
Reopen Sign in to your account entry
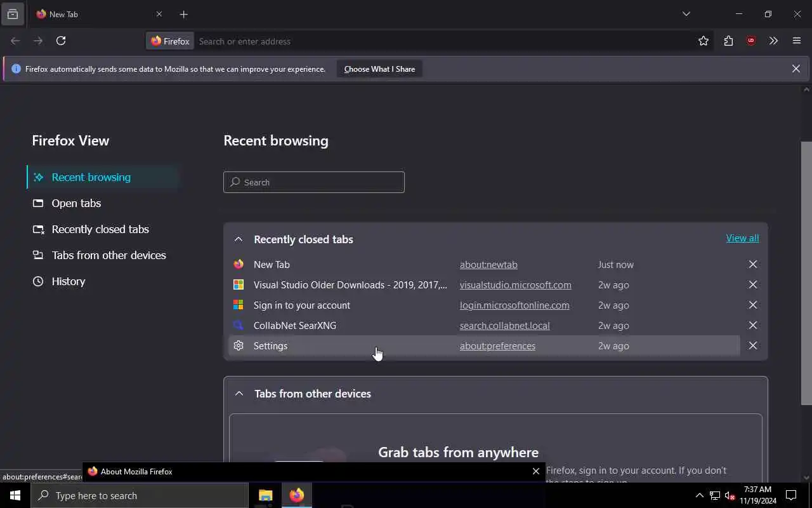483,305
